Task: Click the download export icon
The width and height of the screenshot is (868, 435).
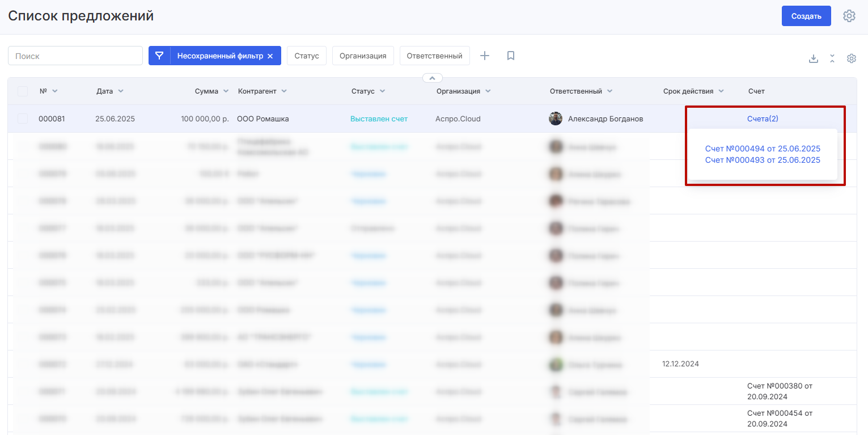Action: point(813,58)
